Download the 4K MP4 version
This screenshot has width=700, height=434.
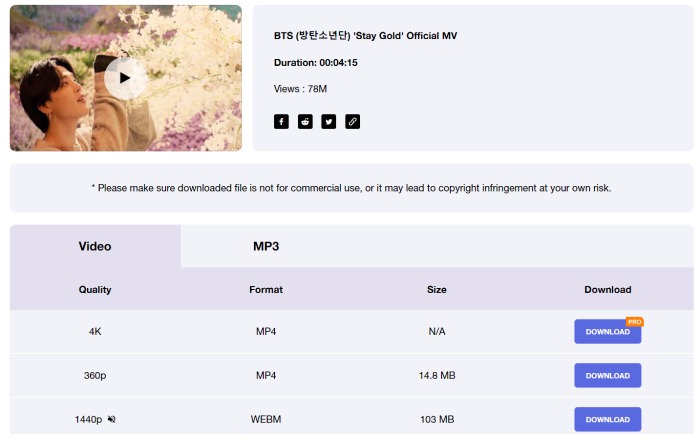pos(608,332)
